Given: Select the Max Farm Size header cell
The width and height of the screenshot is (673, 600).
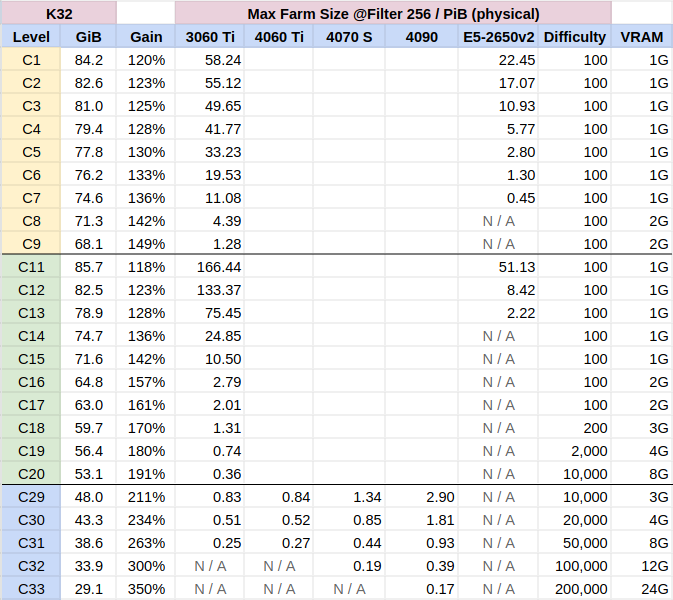Looking at the screenshot, I should point(393,13).
